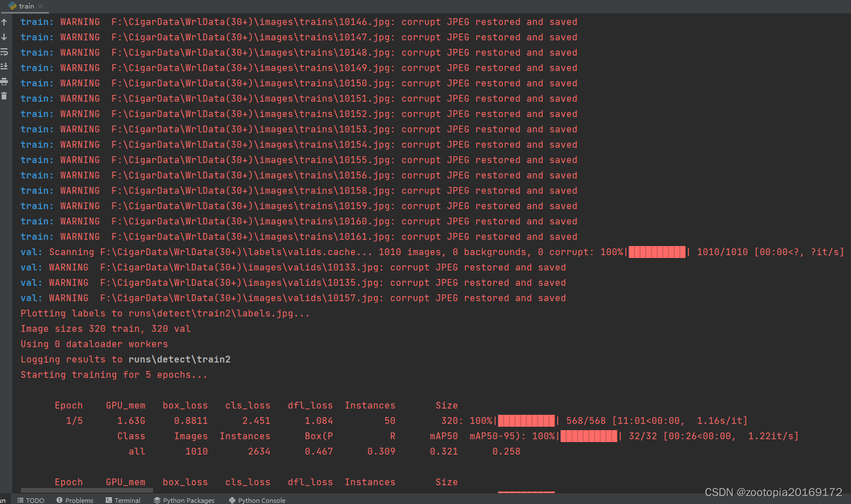
Task: Click the print console output icon
Action: pyautogui.click(x=4, y=81)
